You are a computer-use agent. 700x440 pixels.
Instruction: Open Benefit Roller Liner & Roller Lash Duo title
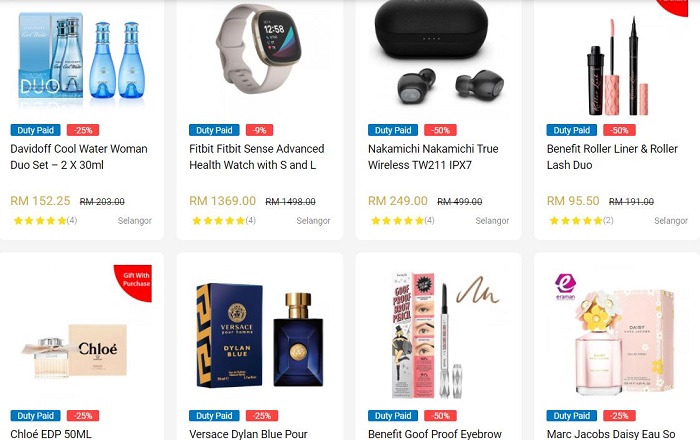pos(612,157)
